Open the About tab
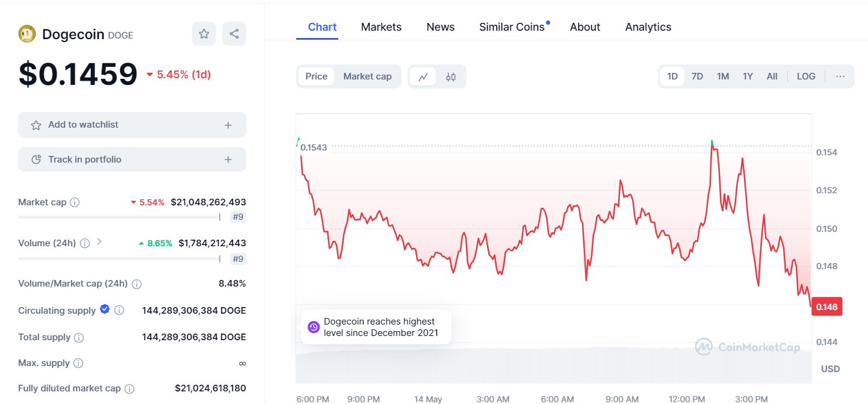The width and height of the screenshot is (868, 404). click(585, 27)
